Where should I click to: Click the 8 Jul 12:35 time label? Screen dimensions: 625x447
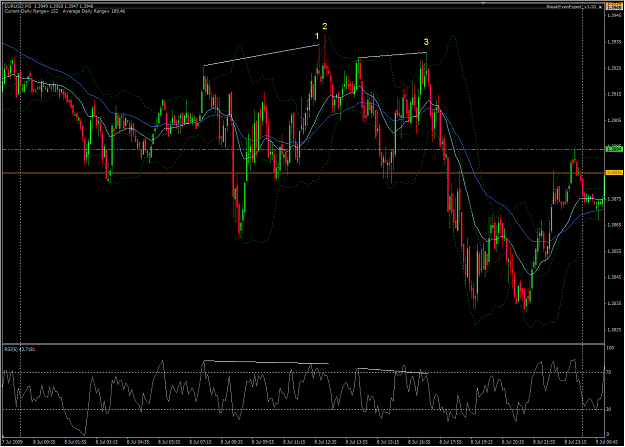point(326,442)
